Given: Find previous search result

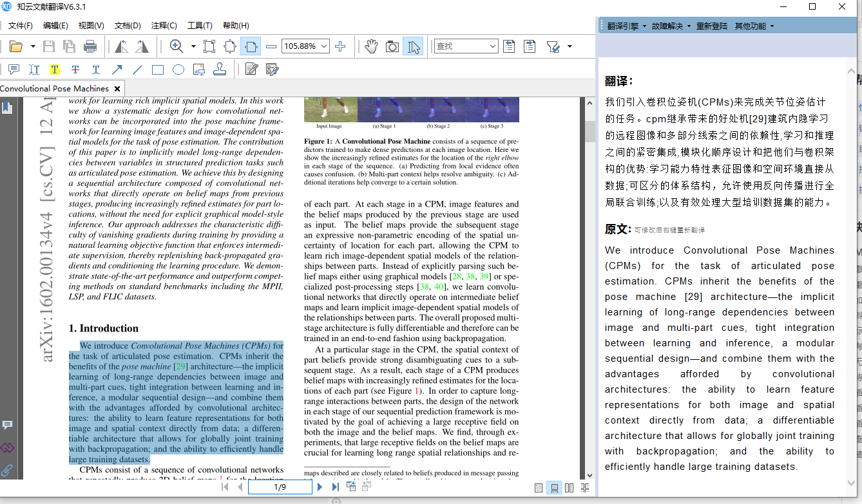Looking at the screenshot, I should click(x=509, y=46).
